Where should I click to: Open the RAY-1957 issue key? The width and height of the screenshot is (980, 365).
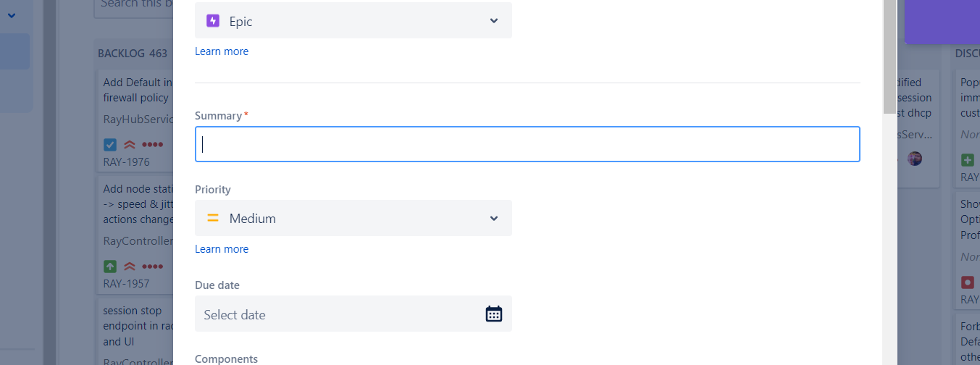126,283
